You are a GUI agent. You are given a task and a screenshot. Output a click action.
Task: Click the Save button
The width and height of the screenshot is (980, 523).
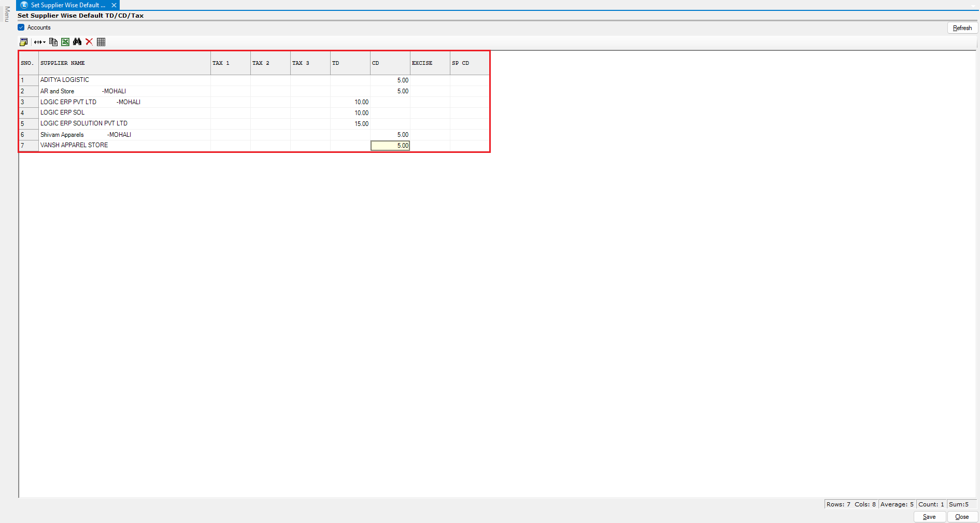coord(929,517)
